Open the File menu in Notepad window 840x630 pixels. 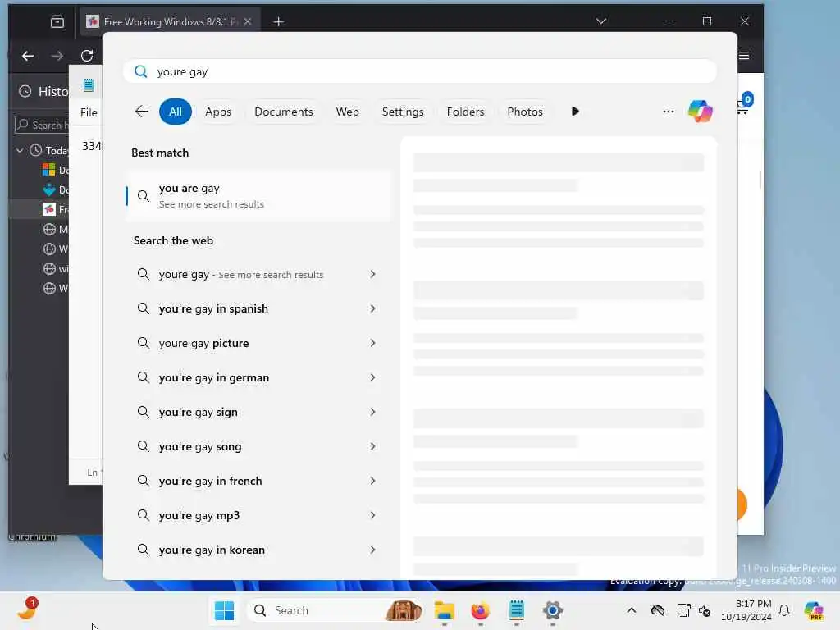click(x=89, y=112)
